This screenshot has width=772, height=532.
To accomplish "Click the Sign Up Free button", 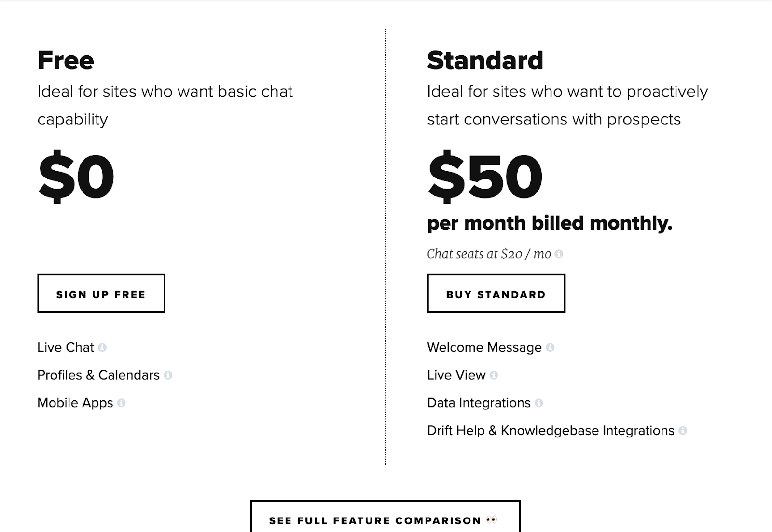I will click(x=101, y=293).
